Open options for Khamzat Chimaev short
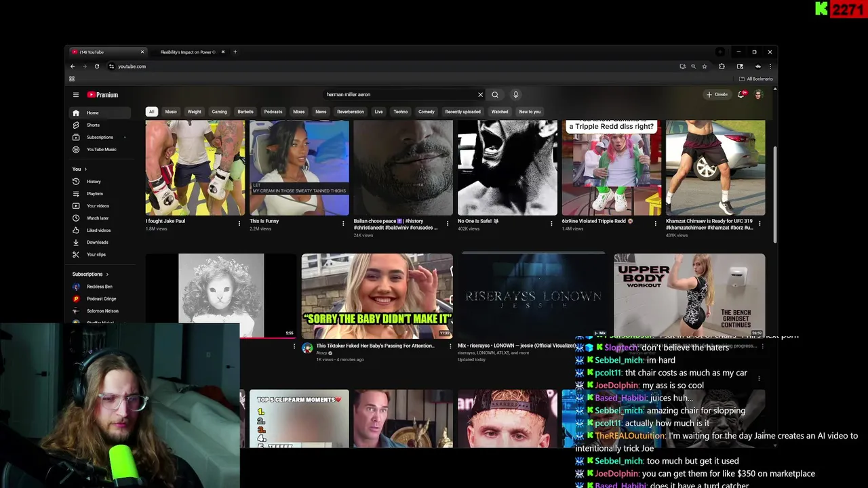This screenshot has height=488, width=868. pos(759,223)
